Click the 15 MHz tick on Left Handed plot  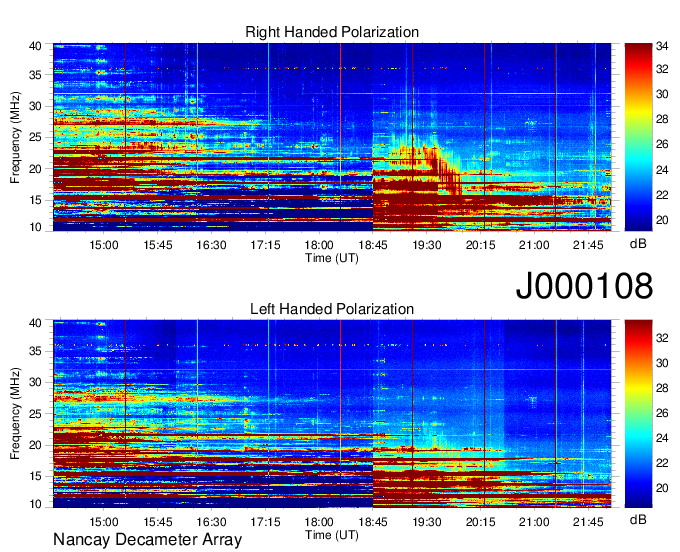point(35,477)
